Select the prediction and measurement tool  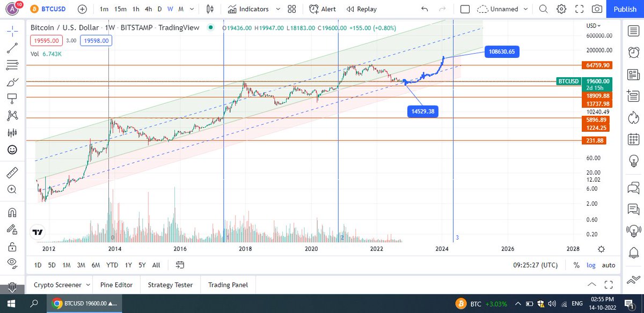[x=11, y=133]
